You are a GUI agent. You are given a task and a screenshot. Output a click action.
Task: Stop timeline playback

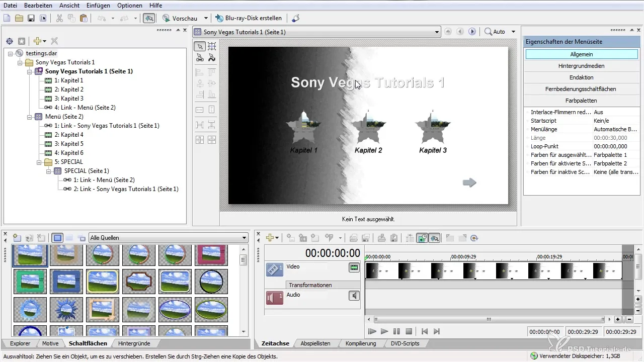tap(409, 331)
